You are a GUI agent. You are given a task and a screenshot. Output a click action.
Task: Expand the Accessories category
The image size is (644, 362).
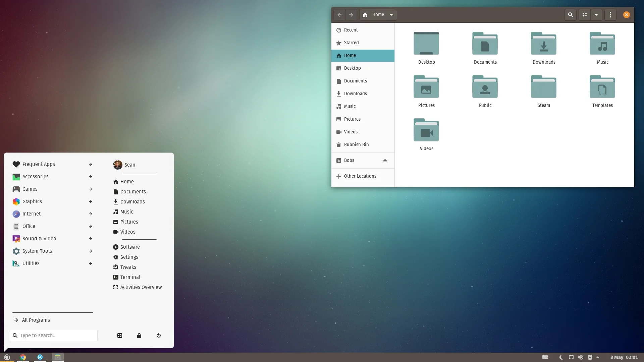point(52,177)
